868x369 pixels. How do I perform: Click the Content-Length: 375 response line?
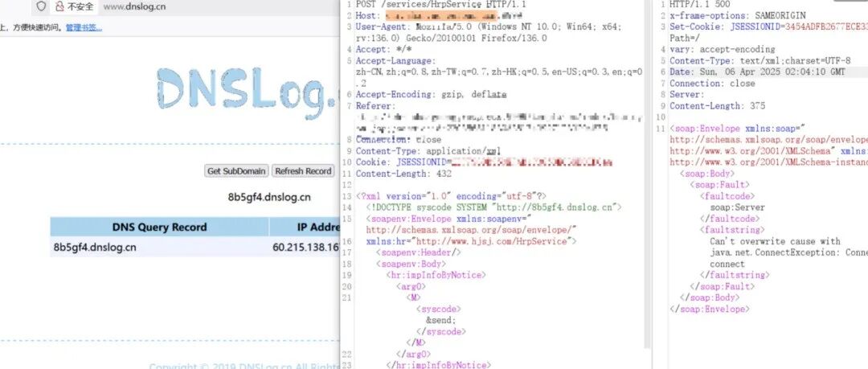pyautogui.click(x=718, y=106)
